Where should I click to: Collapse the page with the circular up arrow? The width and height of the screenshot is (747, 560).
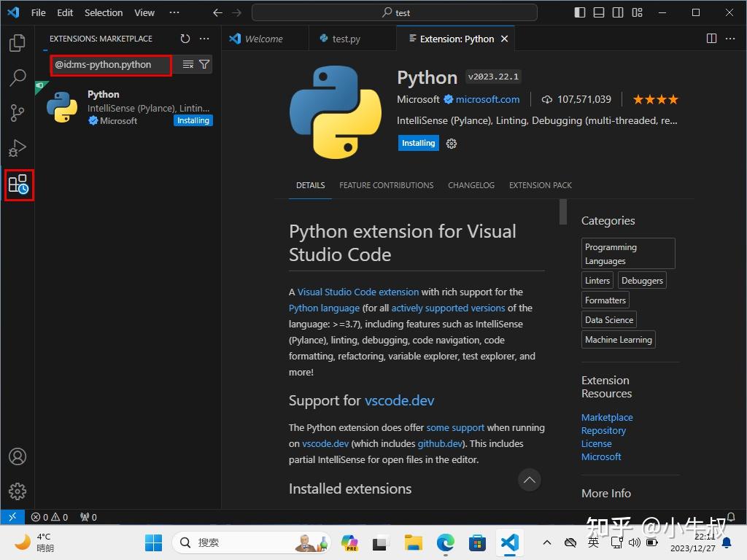click(530, 480)
